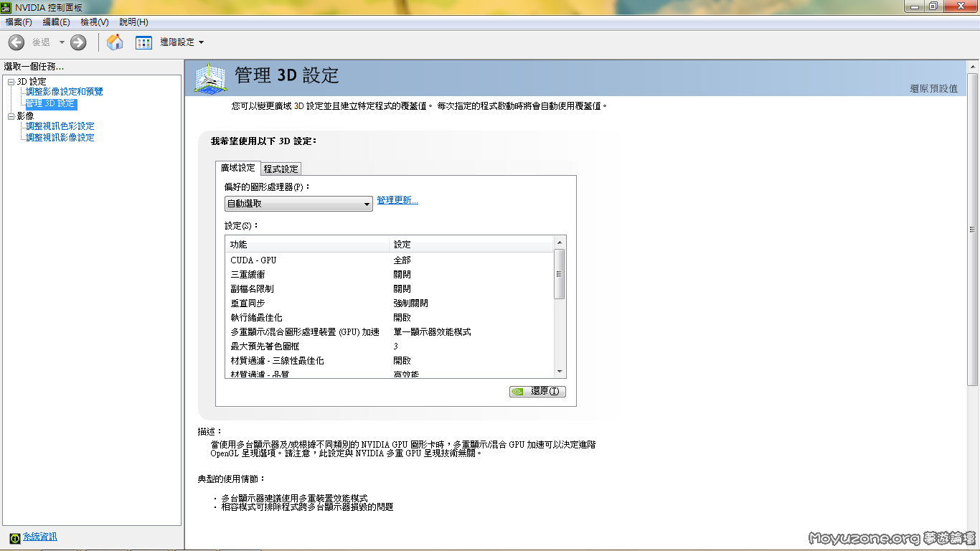Viewport: 980px width, 551px height.
Task: Switch to the 程式設定 tab
Action: (281, 169)
